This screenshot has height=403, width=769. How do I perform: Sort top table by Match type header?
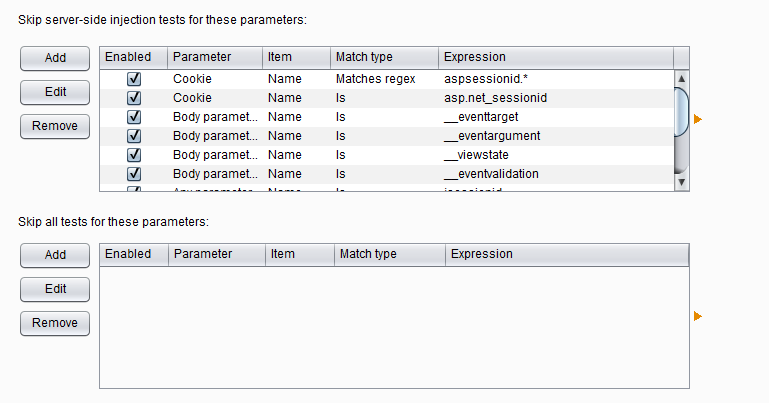pyautogui.click(x=384, y=57)
